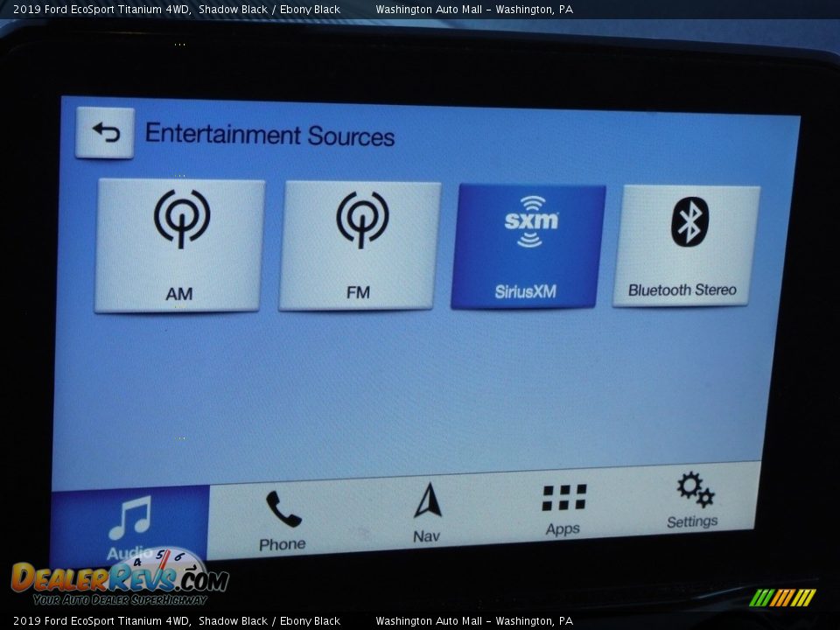Viewport: 840px width, 630px height.
Task: Click the Entertainment Sources heading
Action: [270, 135]
